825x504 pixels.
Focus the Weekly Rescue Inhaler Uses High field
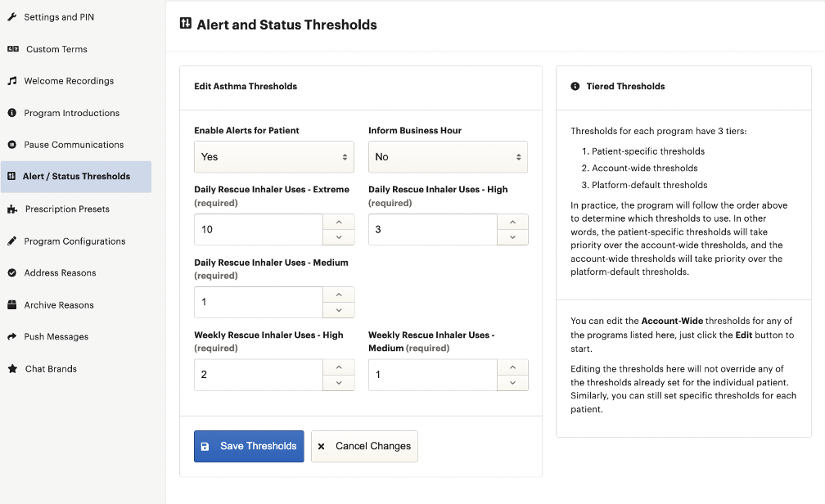pyautogui.click(x=259, y=375)
